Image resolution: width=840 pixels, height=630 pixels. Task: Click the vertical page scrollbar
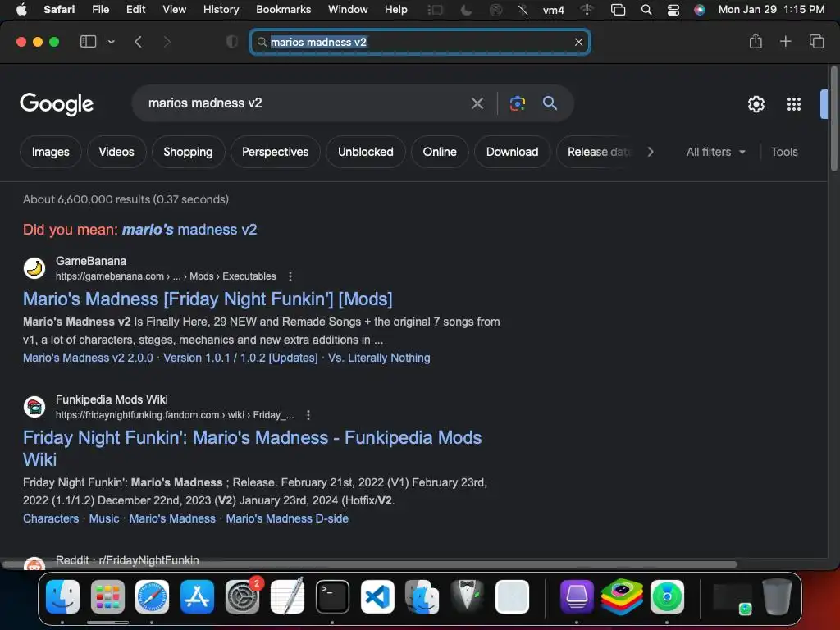(x=834, y=119)
